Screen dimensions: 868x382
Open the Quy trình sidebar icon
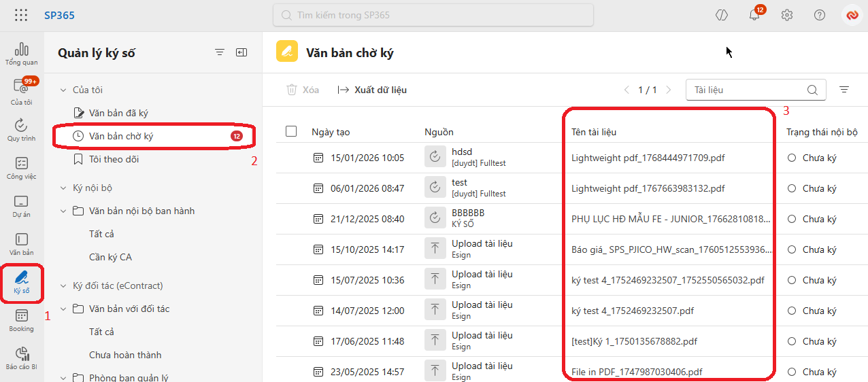point(21,129)
